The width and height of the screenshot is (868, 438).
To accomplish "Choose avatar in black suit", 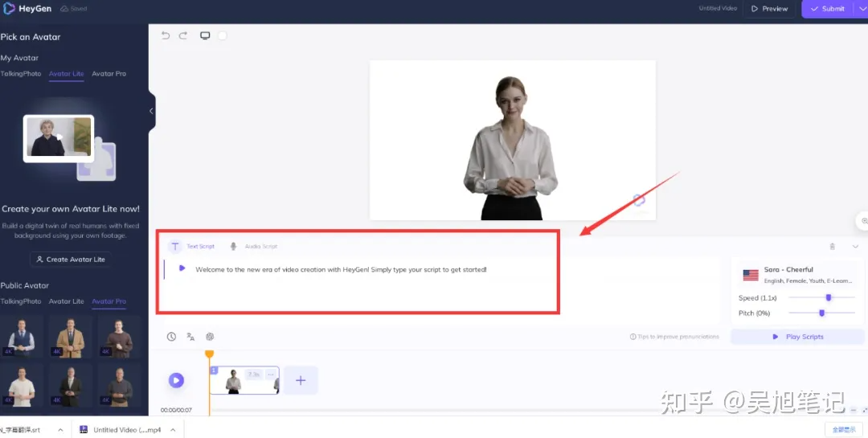I will pyautogui.click(x=70, y=386).
